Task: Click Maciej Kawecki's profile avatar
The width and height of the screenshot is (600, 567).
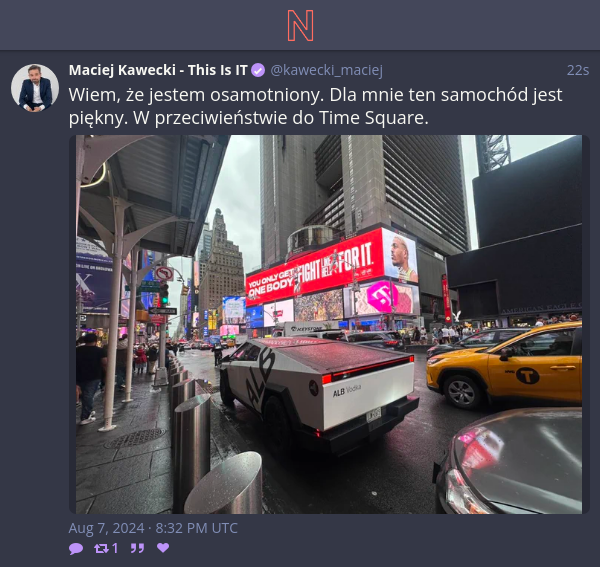Action: tap(35, 88)
